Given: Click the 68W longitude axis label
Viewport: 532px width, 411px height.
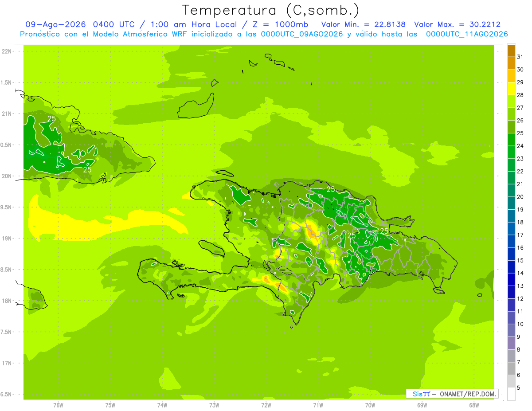Looking at the screenshot, I should 474,405.
